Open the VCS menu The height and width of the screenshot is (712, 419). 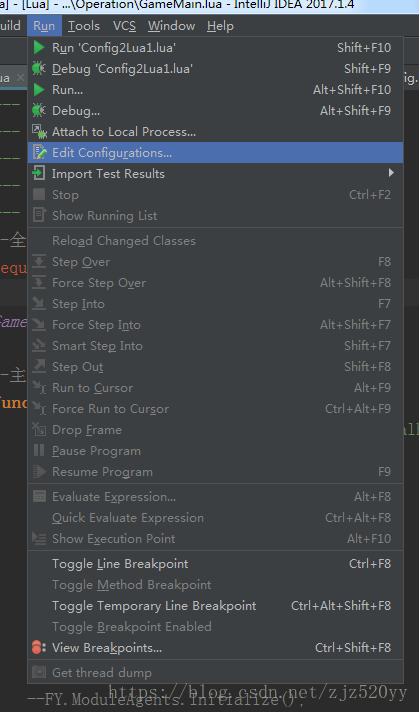(124, 26)
